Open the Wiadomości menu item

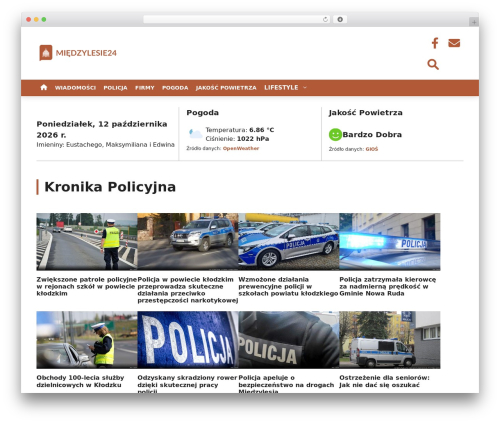tap(75, 88)
